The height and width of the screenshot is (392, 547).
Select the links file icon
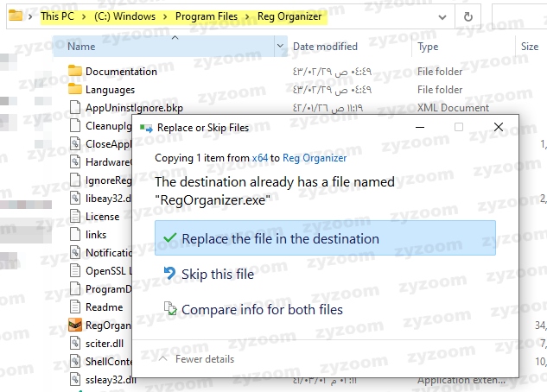click(75, 234)
